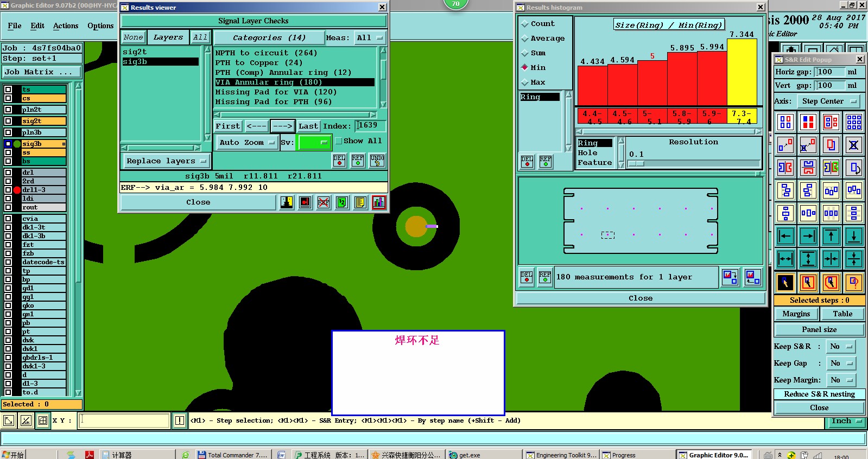Click the Panel size button
Image resolution: width=868 pixels, height=459 pixels.
point(819,330)
